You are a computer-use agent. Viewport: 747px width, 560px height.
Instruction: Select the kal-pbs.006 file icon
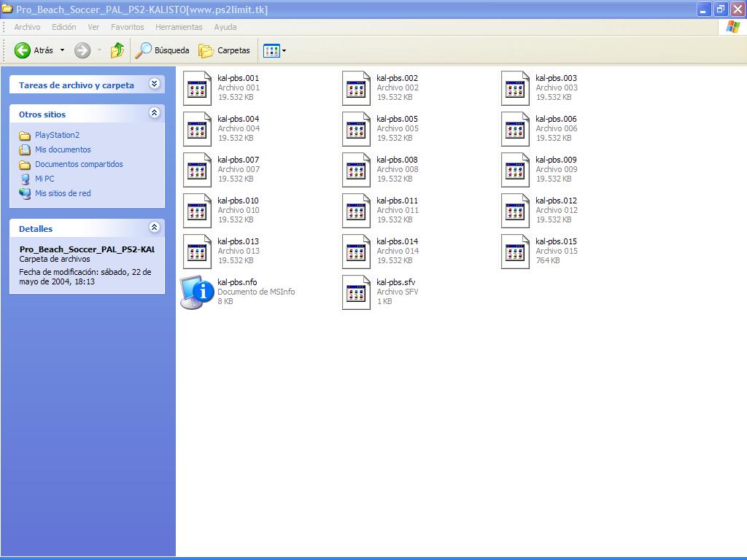click(x=515, y=129)
